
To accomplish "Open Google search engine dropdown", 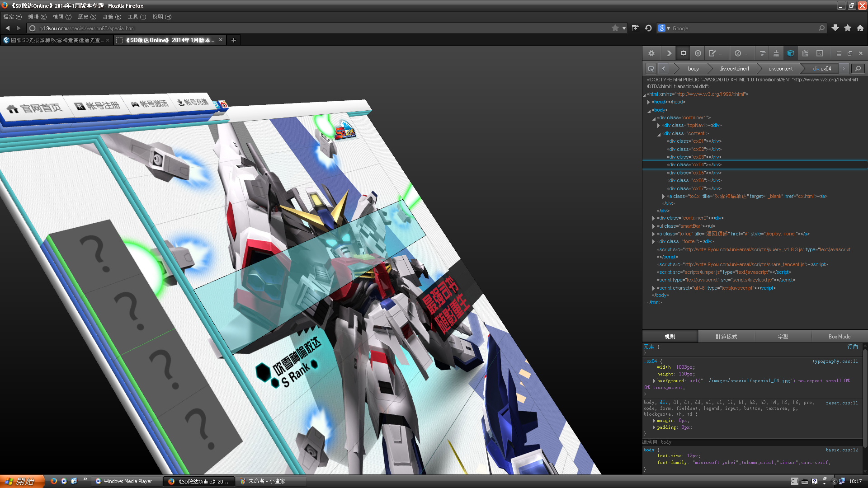I will coord(664,28).
